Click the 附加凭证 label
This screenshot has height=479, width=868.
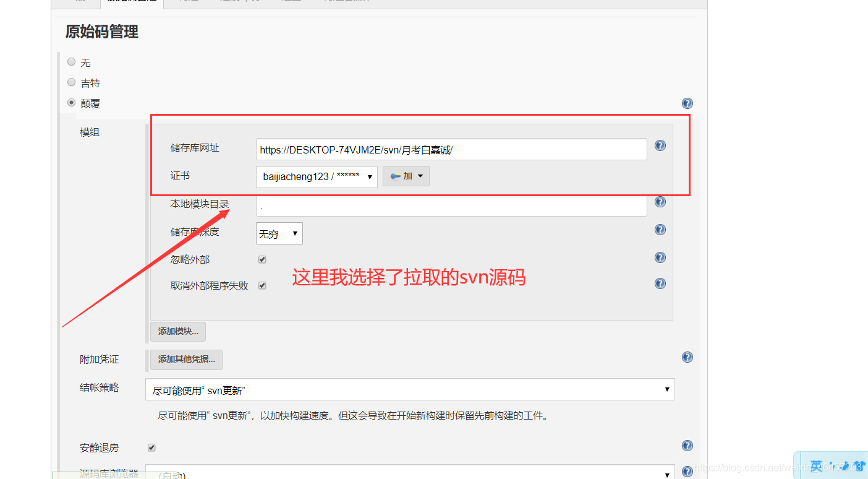(100, 359)
